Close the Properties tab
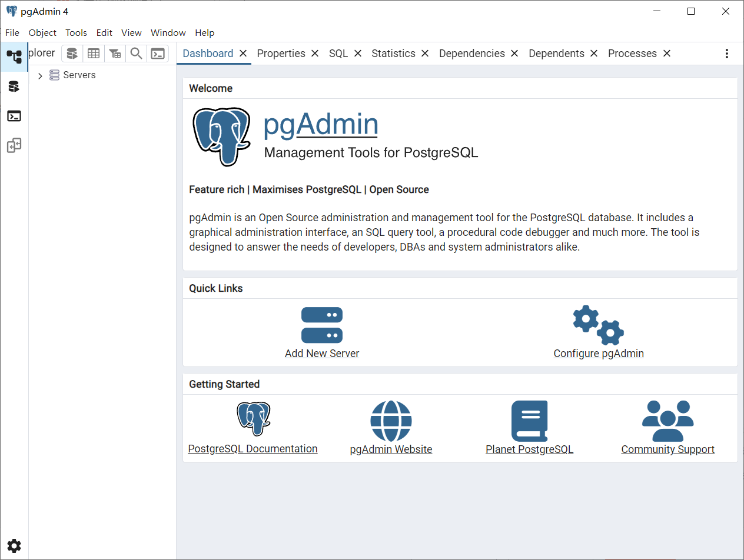The width and height of the screenshot is (744, 560). 315,54
